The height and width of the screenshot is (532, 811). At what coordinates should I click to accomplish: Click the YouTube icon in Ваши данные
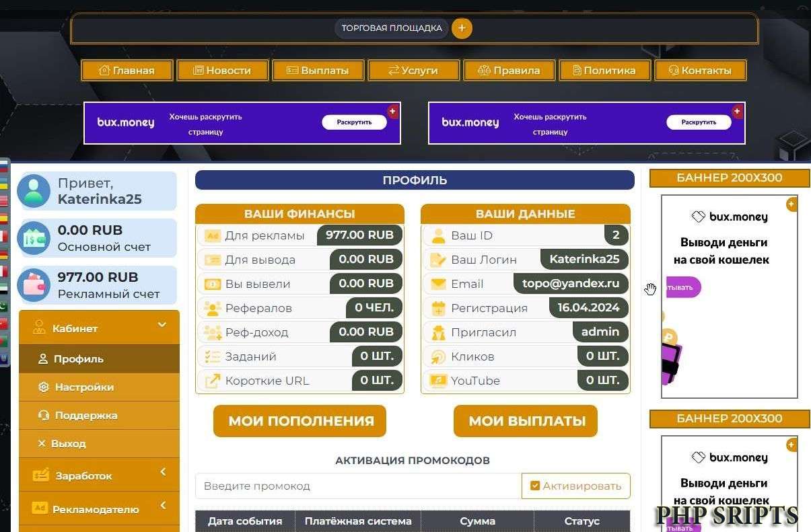point(438,381)
